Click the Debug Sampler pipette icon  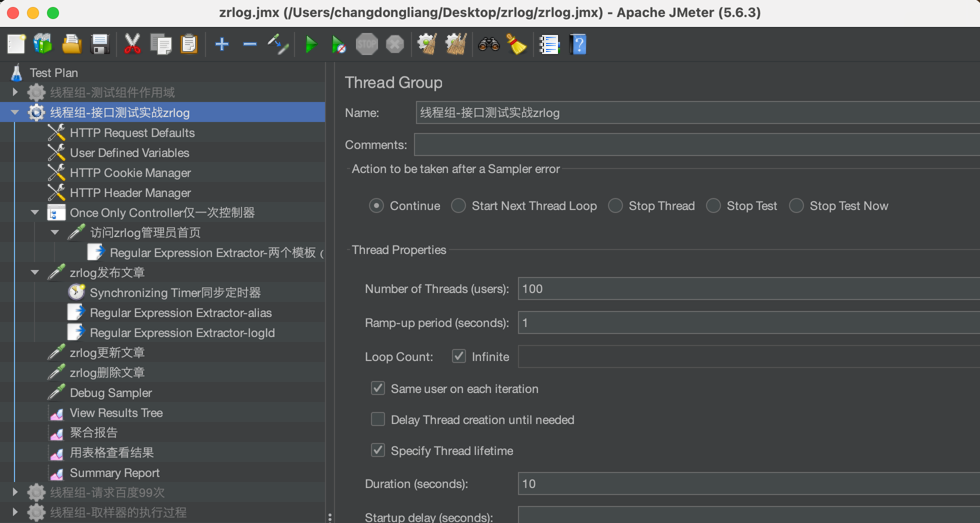[56, 392]
